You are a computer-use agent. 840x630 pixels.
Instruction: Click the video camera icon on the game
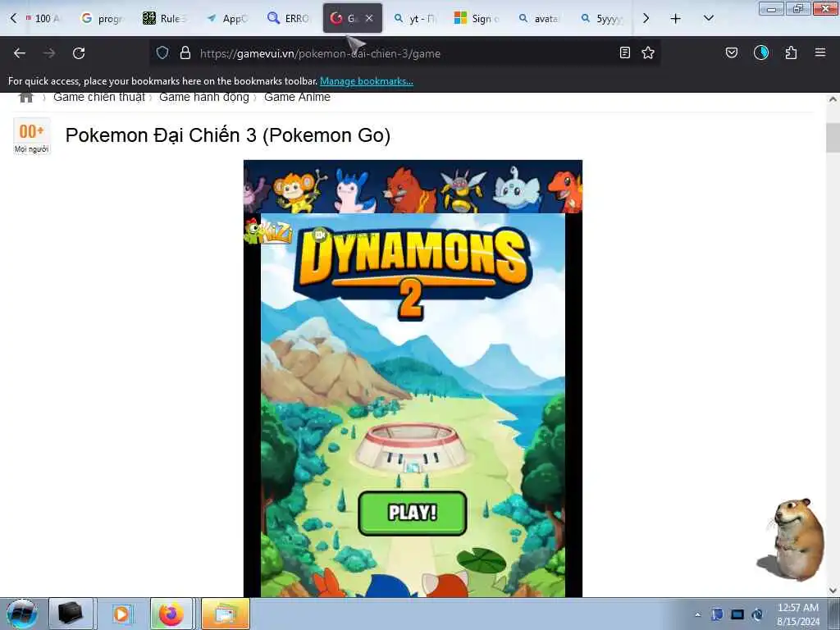(x=320, y=234)
